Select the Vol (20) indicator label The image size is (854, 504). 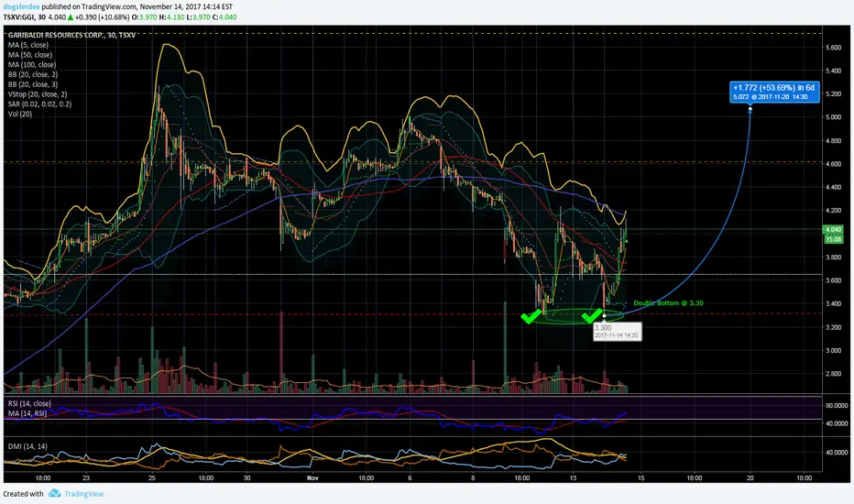[20, 114]
